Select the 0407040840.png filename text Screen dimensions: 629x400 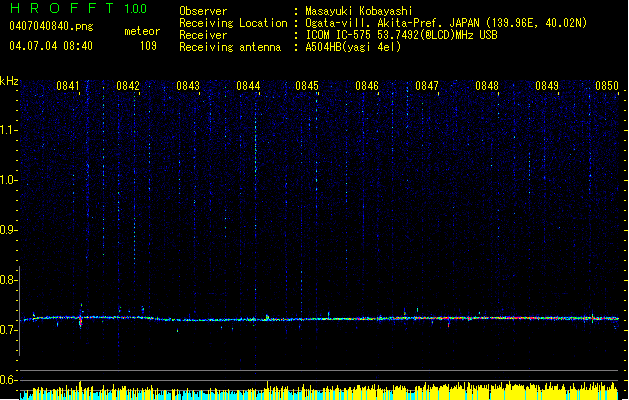[50, 24]
